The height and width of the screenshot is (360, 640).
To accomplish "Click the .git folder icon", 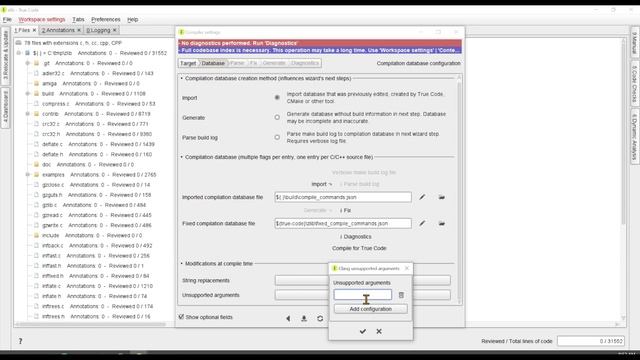I will pyautogui.click(x=36, y=63).
